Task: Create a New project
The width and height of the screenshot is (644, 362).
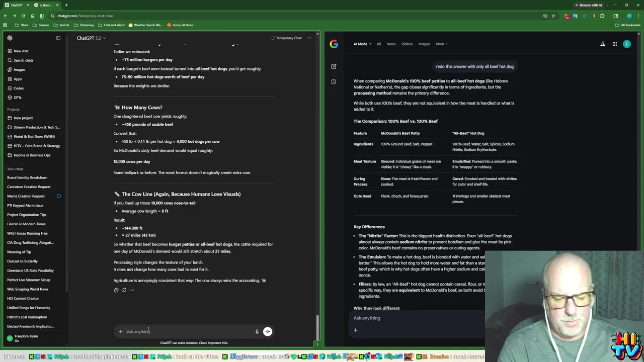Action: pyautogui.click(x=23, y=118)
